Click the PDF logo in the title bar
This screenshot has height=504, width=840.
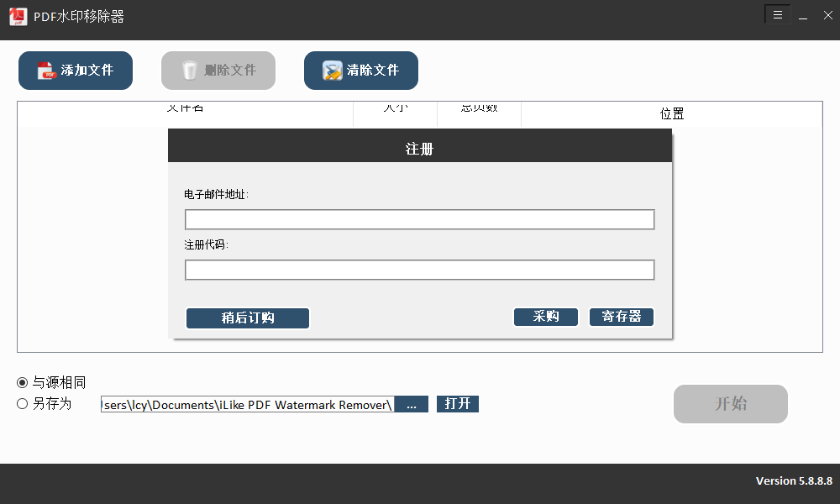tap(18, 15)
